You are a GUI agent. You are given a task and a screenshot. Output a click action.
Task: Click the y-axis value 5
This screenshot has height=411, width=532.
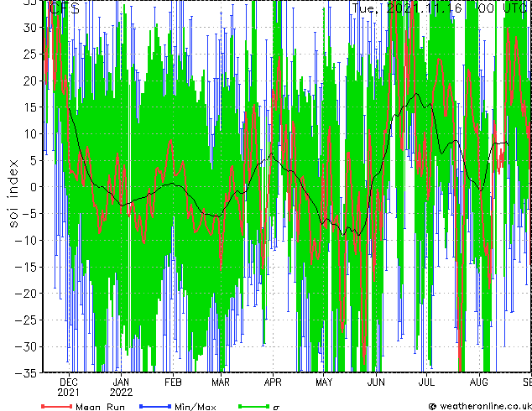click(x=34, y=160)
